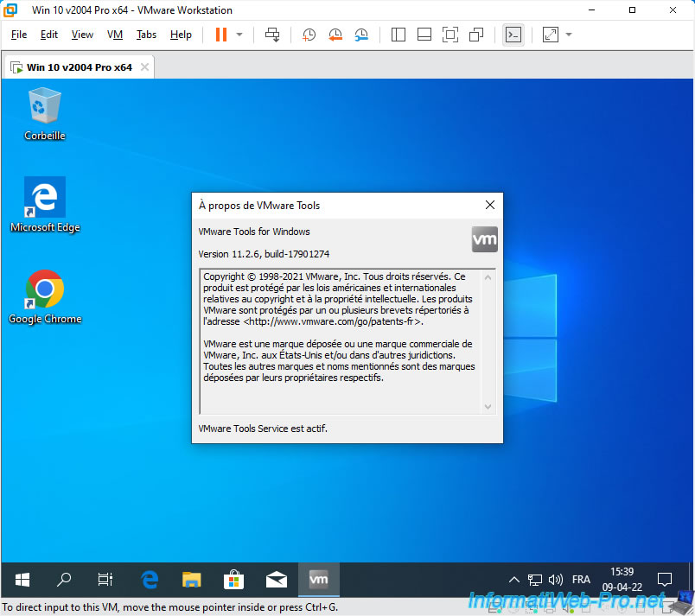The image size is (695, 616).
Task: Open Mail app from the taskbar
Action: 276,579
